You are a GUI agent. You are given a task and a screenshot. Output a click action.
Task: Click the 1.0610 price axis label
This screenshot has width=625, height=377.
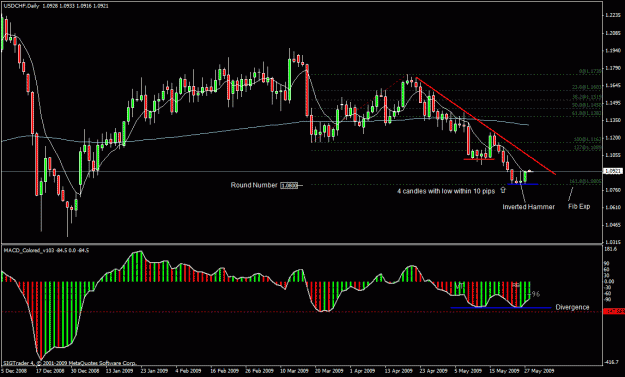pyautogui.click(x=613, y=207)
